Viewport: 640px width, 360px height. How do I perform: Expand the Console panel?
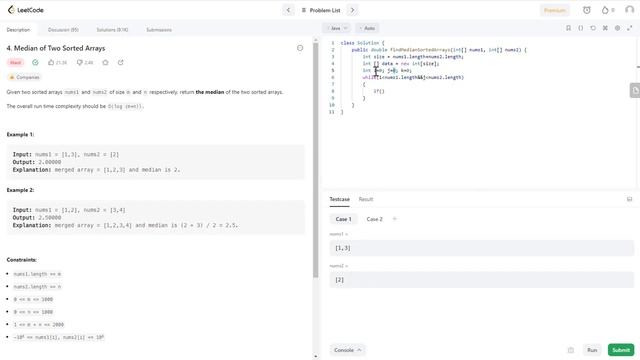pos(347,350)
